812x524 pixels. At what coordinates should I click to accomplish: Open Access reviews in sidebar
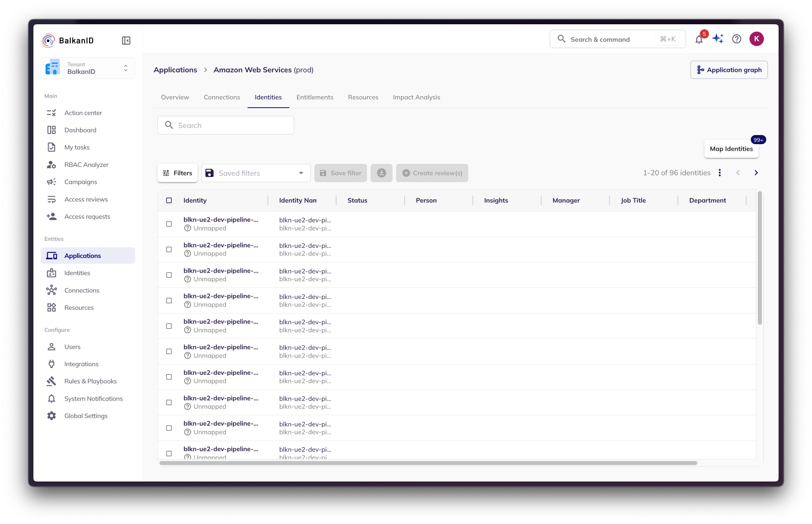coord(88,199)
